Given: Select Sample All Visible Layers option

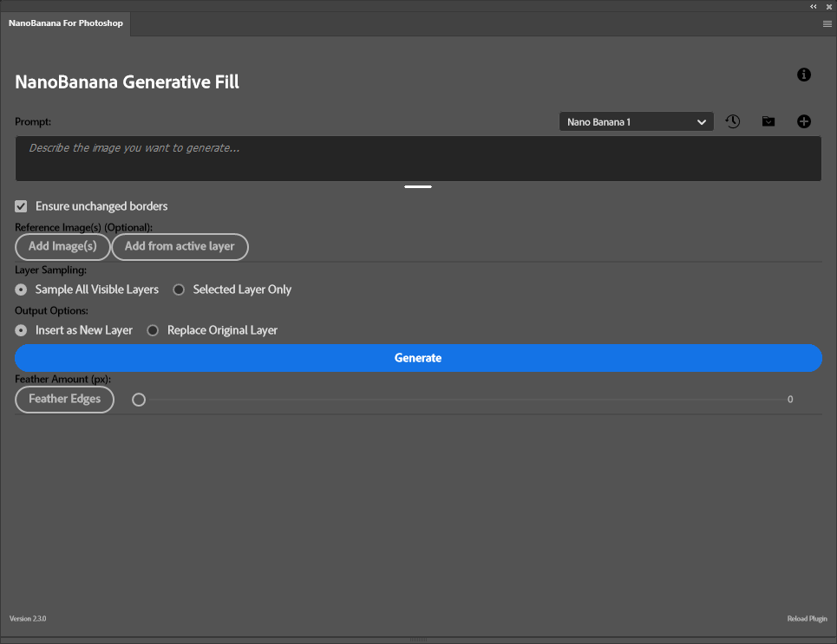Looking at the screenshot, I should [x=21, y=289].
